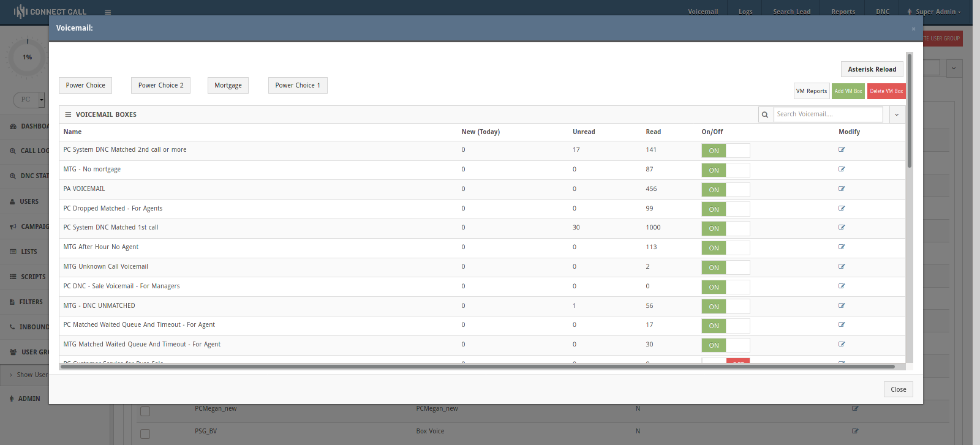Modify PC Matched Waited Queue And Timeout box
Image resolution: width=980 pixels, height=445 pixels.
point(842,324)
